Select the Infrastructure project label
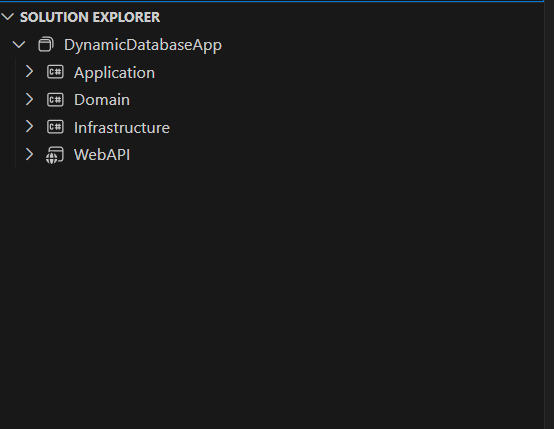Screen dimensions: 554x429 click(122, 127)
